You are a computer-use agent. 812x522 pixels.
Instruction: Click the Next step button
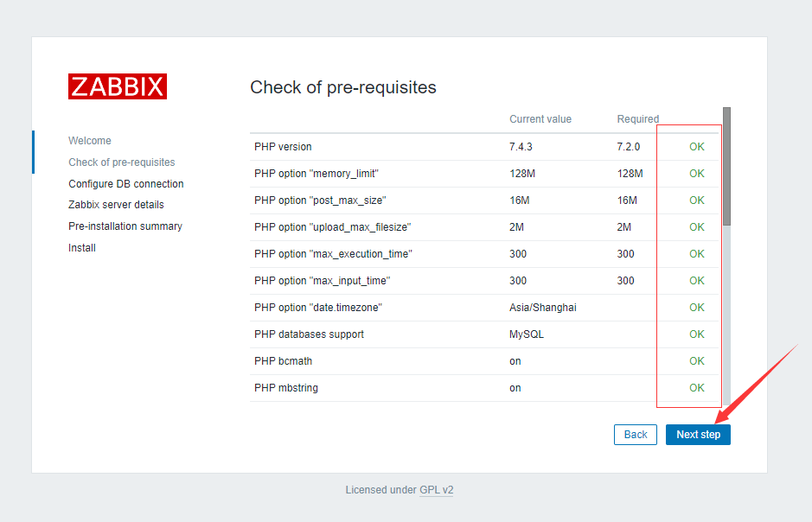pyautogui.click(x=698, y=435)
